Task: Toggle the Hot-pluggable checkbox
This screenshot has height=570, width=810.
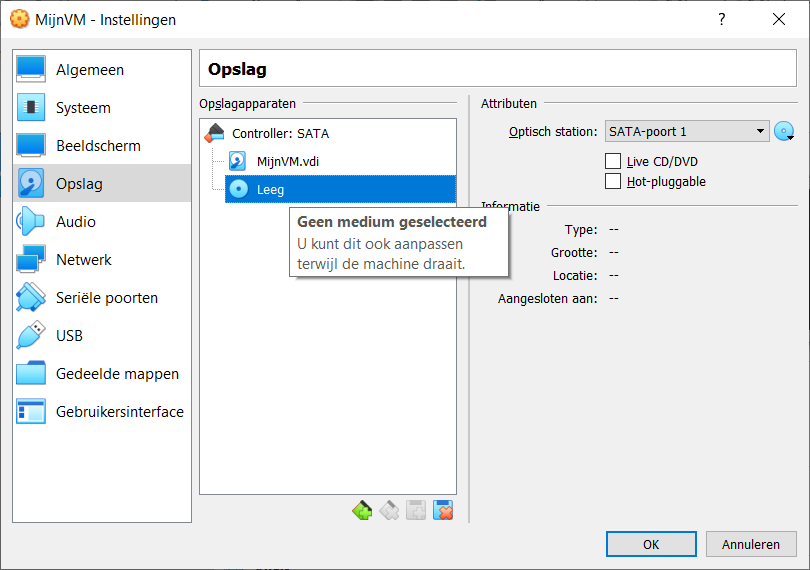Action: 613,181
